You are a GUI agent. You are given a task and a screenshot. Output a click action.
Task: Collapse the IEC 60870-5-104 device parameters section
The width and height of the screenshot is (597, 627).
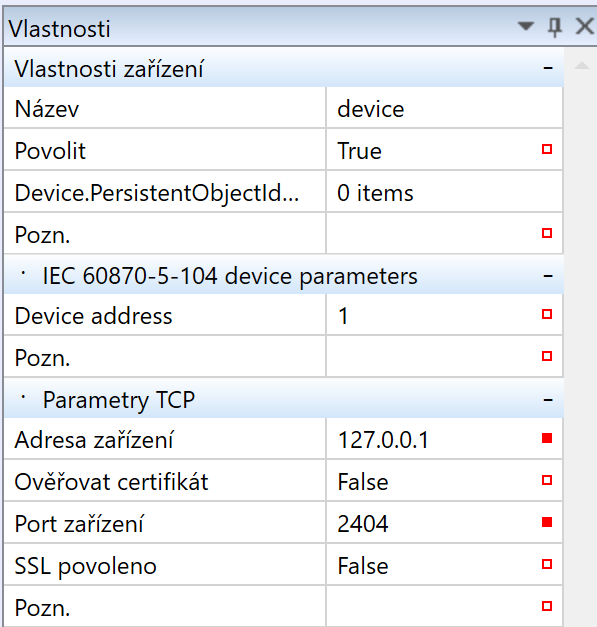[x=548, y=276]
